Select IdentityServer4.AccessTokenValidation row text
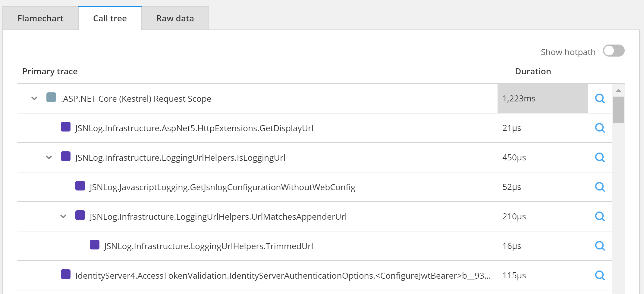Image resolution: width=644 pixels, height=294 pixels. (283, 276)
